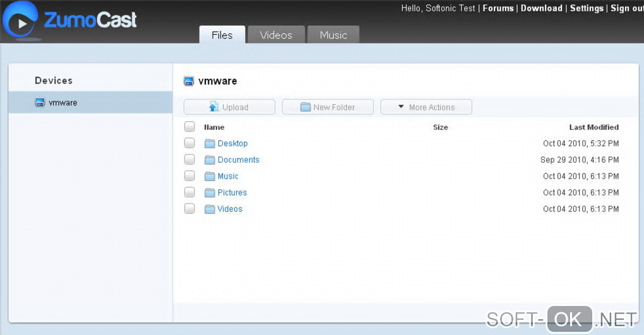
Task: Click the Pictures folder icon
Action: tap(210, 192)
